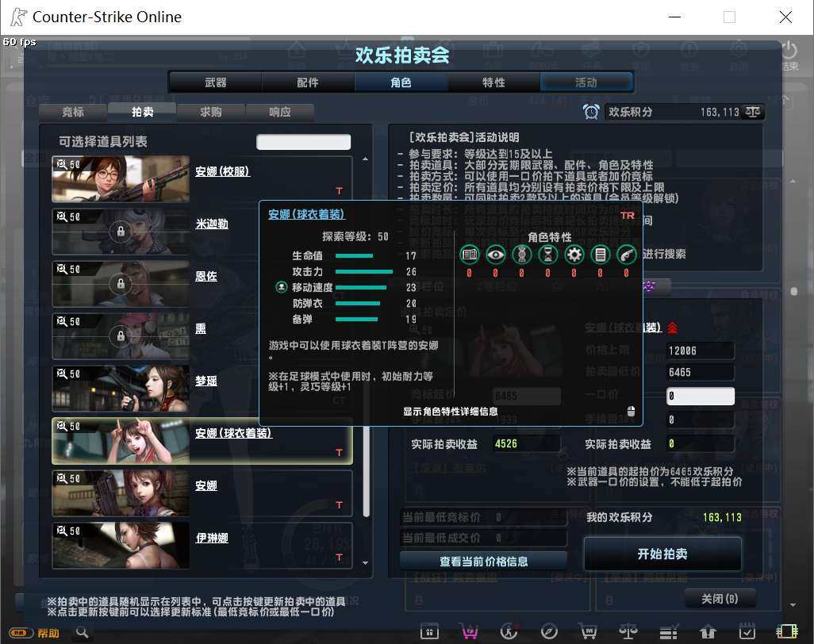Open the gift calendar icon in bottom bar
Viewport: 814px width, 644px height.
pyautogui.click(x=429, y=631)
